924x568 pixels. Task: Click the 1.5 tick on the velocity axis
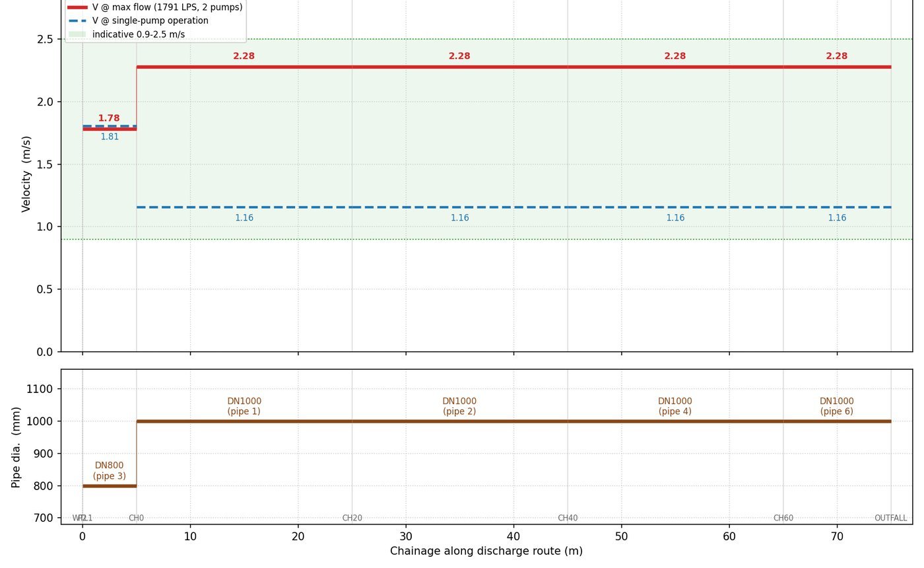tap(46, 164)
